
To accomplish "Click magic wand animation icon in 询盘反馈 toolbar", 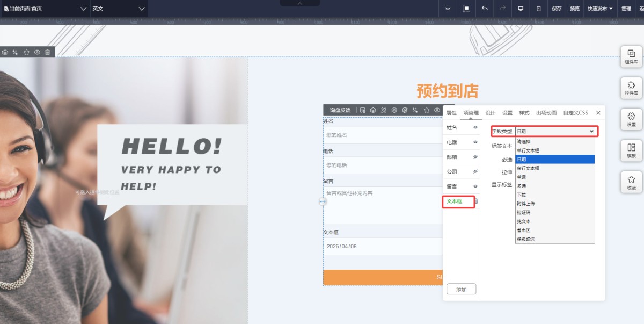I will [x=415, y=110].
